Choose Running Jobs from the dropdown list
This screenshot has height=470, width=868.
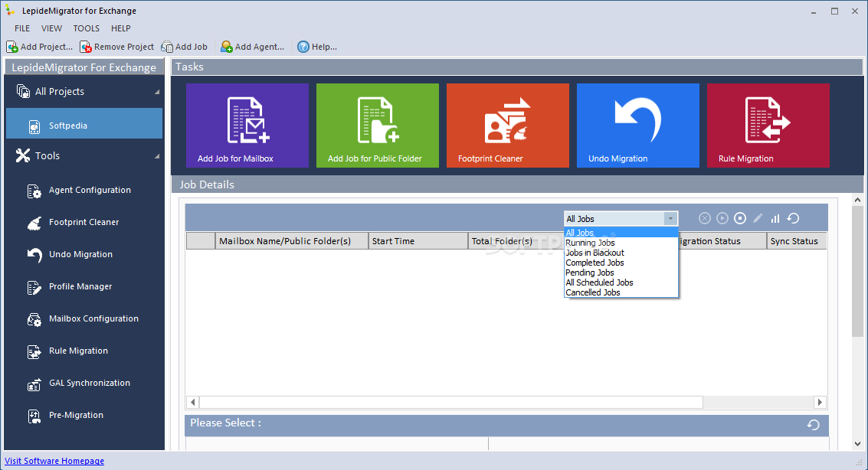pos(621,243)
